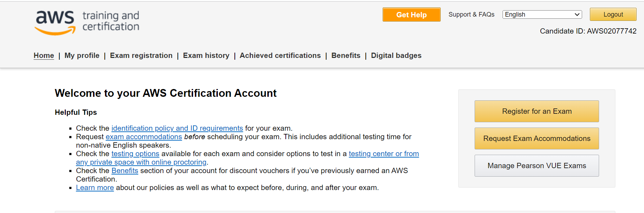Open the exam accommodations link
The image size is (644, 213).
pyautogui.click(x=144, y=137)
